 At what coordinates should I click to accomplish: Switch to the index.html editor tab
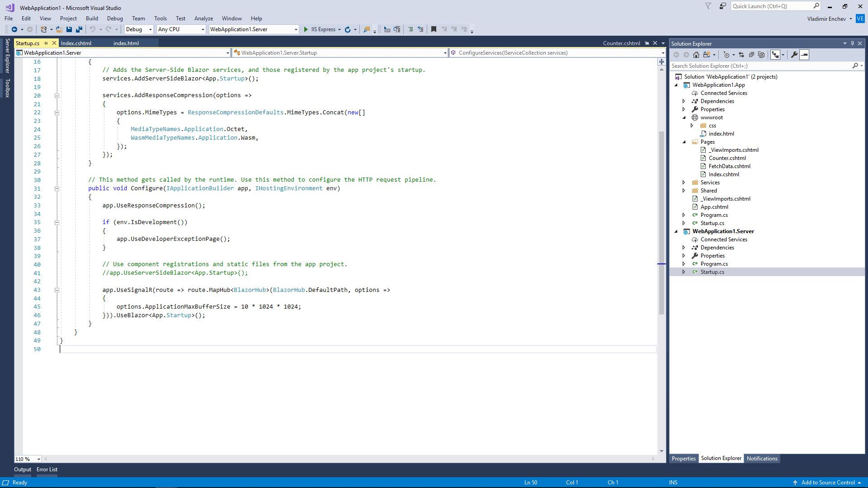point(126,43)
